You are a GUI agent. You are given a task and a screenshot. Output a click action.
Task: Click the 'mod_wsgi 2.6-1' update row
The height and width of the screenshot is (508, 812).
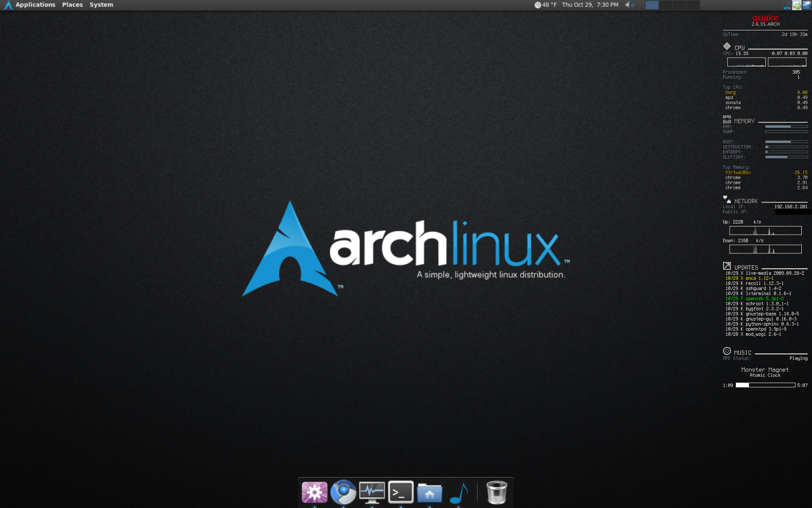tap(753, 334)
